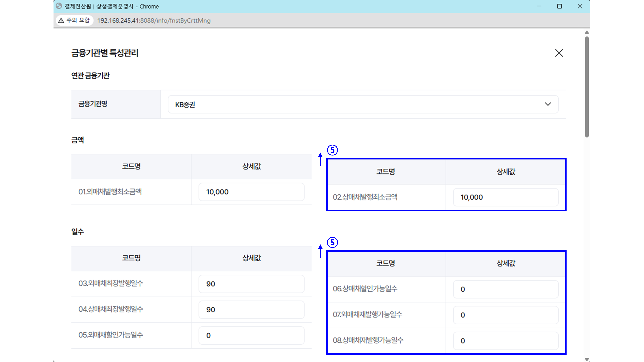This screenshot has height=362, width=644.
Task: Edit the 02.상매채발행최소금액 value field
Action: coord(506,197)
